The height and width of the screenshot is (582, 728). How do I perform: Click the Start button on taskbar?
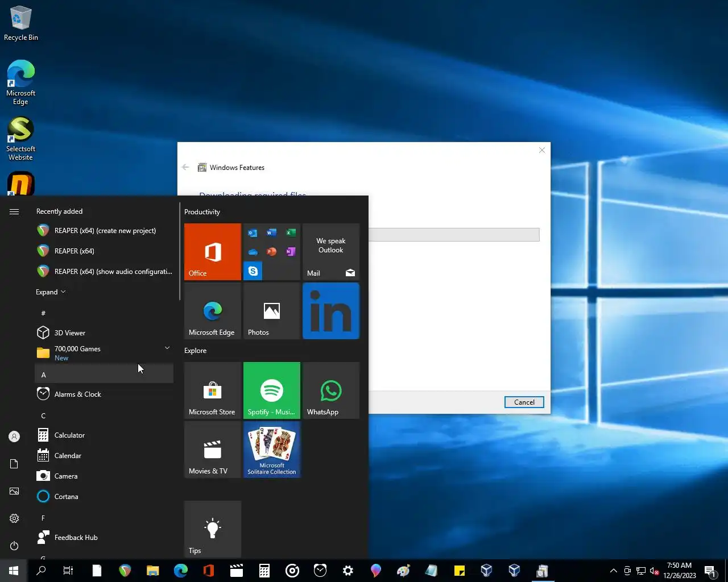pyautogui.click(x=14, y=571)
